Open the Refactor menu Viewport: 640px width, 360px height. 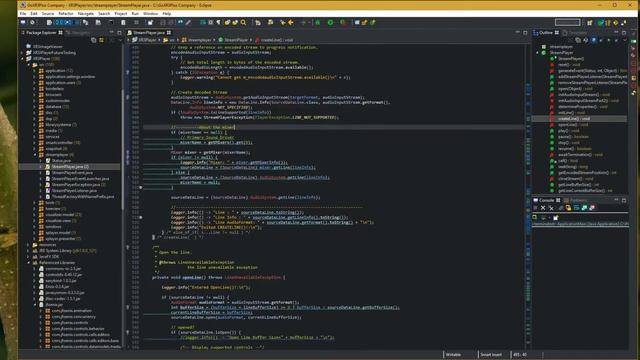(x=66, y=13)
